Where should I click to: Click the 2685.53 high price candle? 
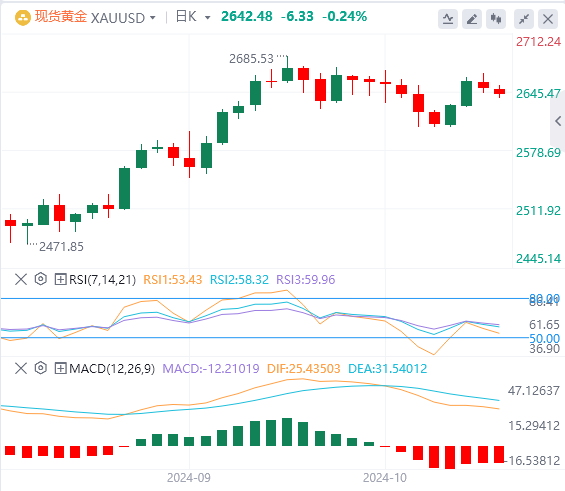287,70
